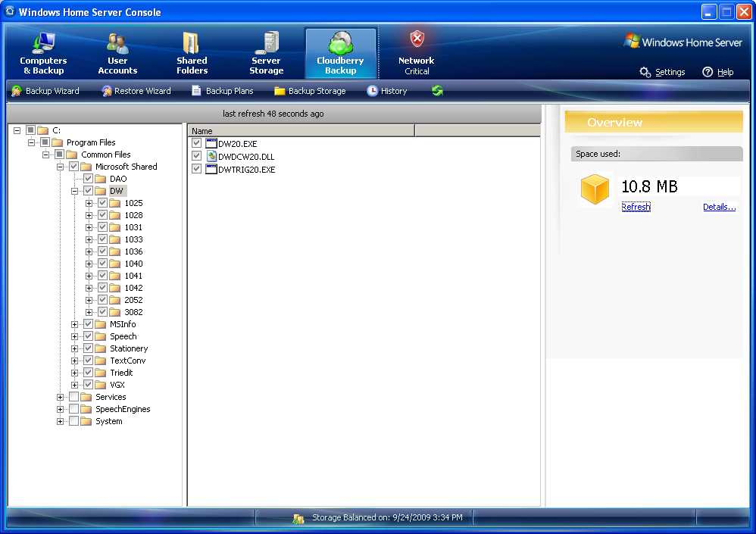This screenshot has height=534, width=756.
Task: Click the Program Files folder icon
Action: click(x=58, y=142)
